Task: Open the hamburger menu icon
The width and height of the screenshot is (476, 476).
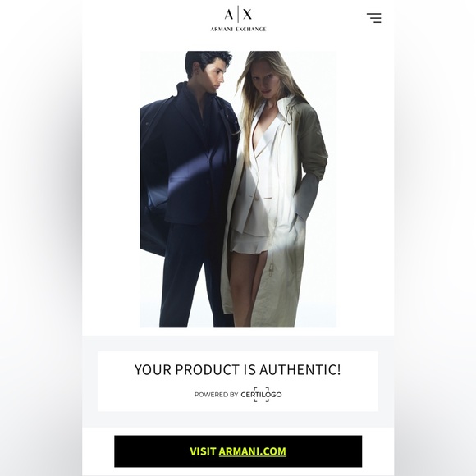Action: click(x=374, y=18)
